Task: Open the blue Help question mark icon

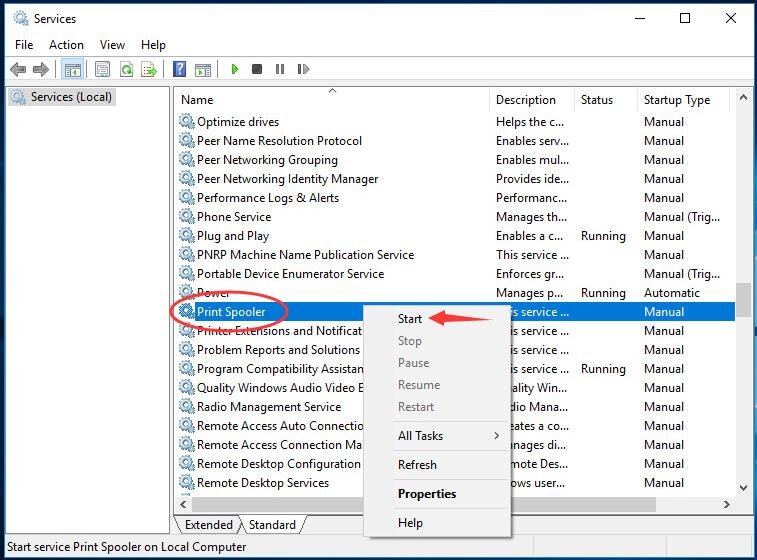Action: tap(179, 69)
